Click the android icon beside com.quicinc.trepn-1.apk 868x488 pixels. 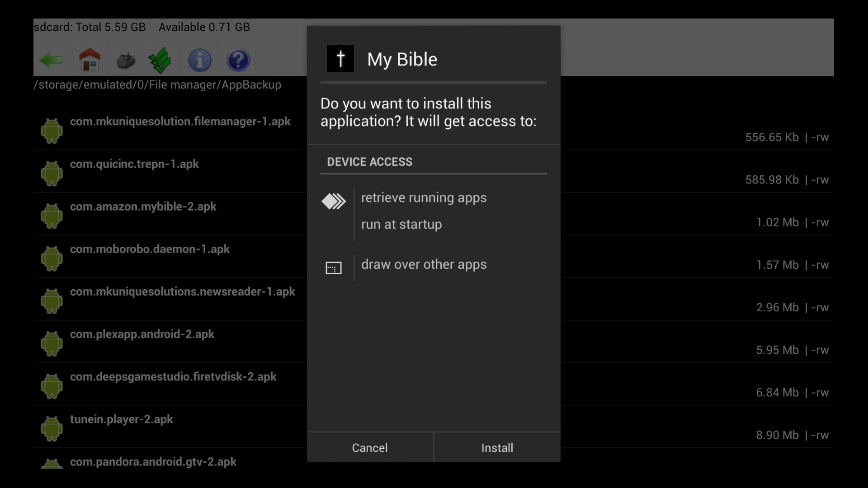pos(52,173)
